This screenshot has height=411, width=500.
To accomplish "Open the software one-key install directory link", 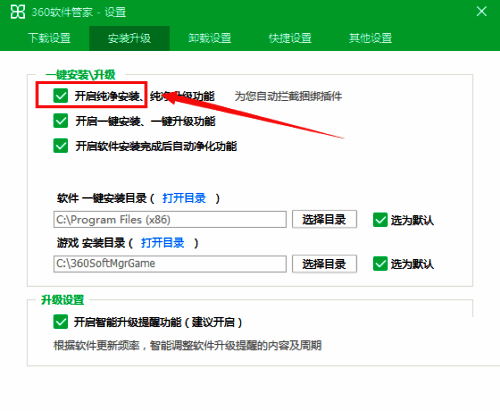I will tap(184, 198).
